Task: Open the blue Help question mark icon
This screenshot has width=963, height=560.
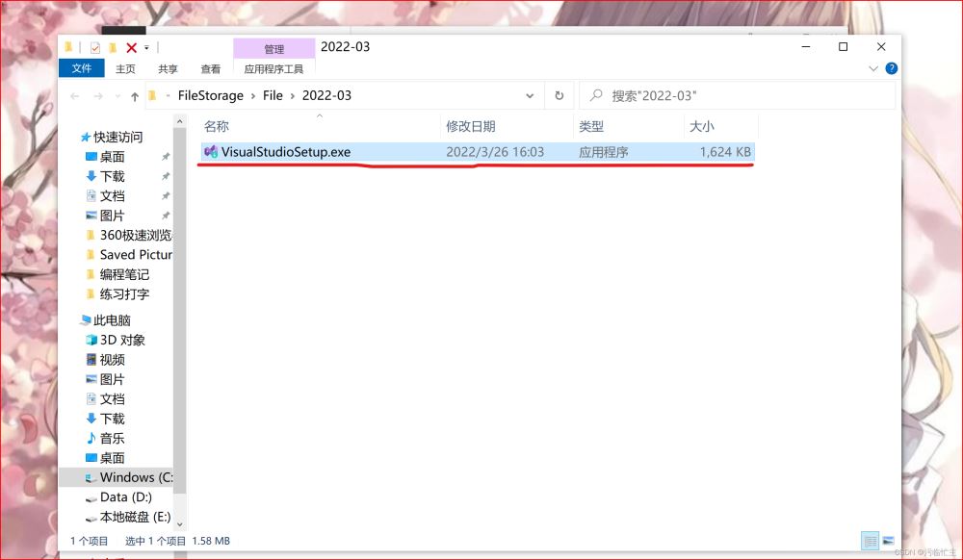Action: coord(891,68)
